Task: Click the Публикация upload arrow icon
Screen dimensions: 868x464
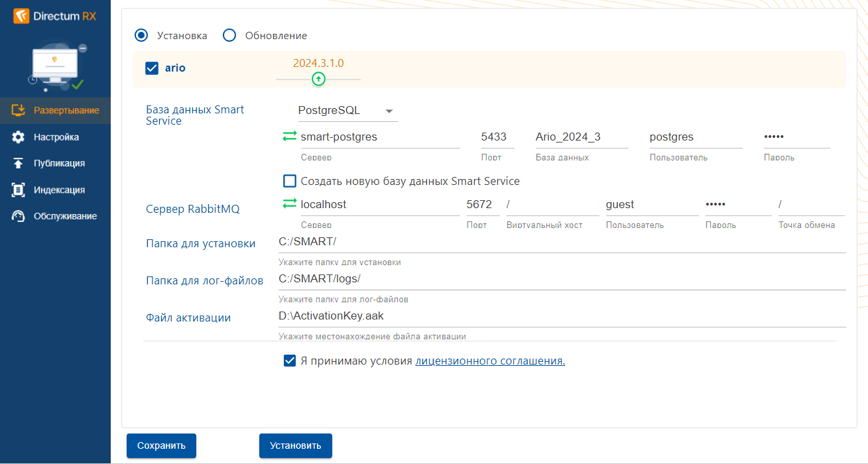Action: pos(19,163)
